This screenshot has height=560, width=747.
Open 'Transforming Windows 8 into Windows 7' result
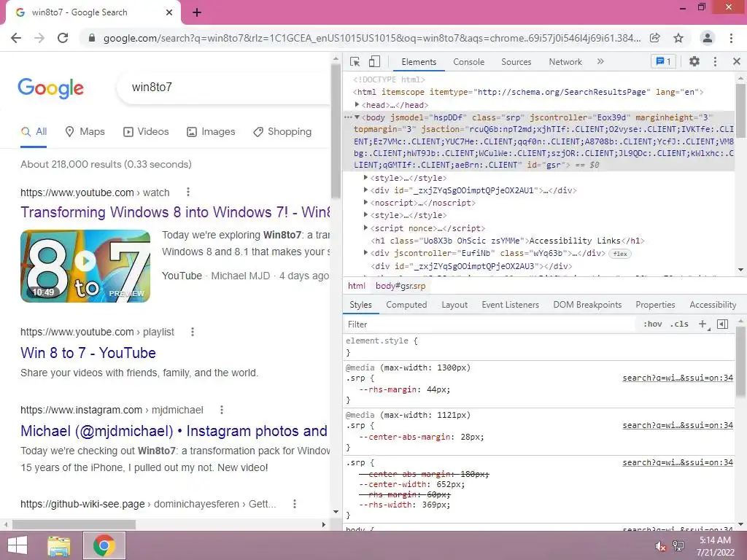tap(175, 212)
